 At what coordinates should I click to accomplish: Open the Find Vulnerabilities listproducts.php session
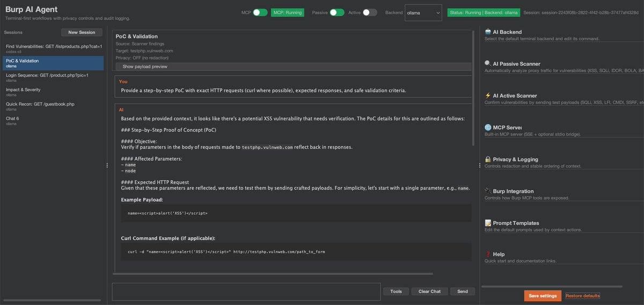pos(52,49)
